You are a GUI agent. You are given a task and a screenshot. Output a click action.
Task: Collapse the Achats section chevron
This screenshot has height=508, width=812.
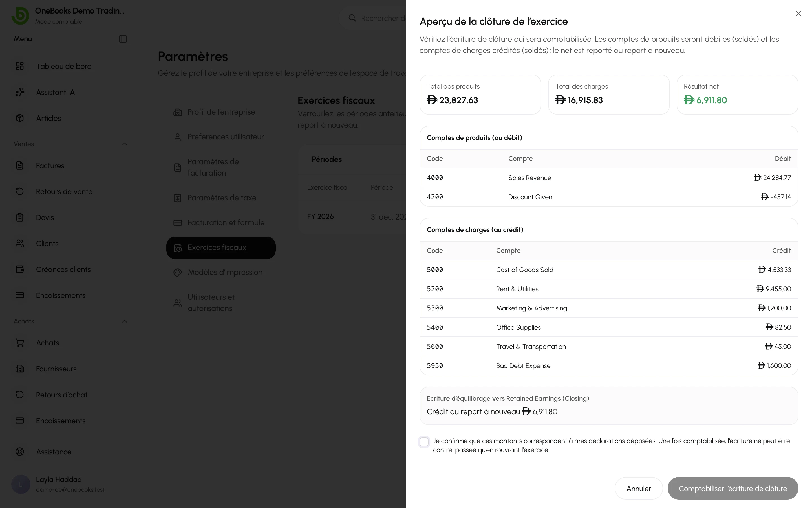[125, 321]
